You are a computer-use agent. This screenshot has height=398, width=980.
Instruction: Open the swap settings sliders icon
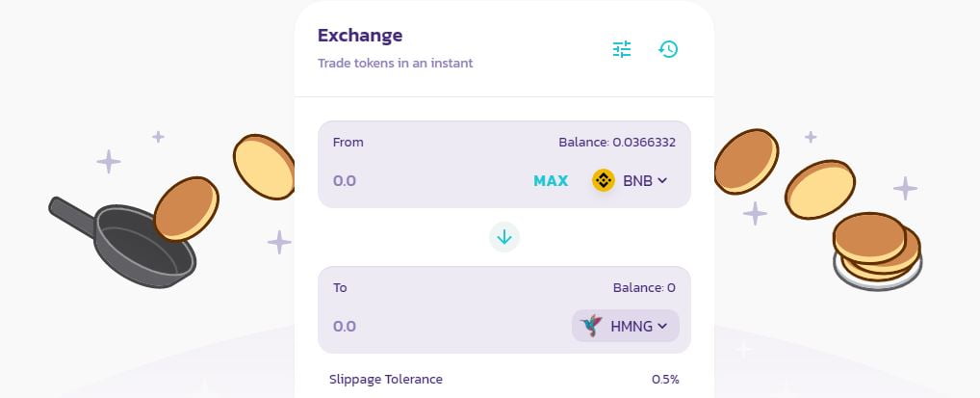click(622, 49)
